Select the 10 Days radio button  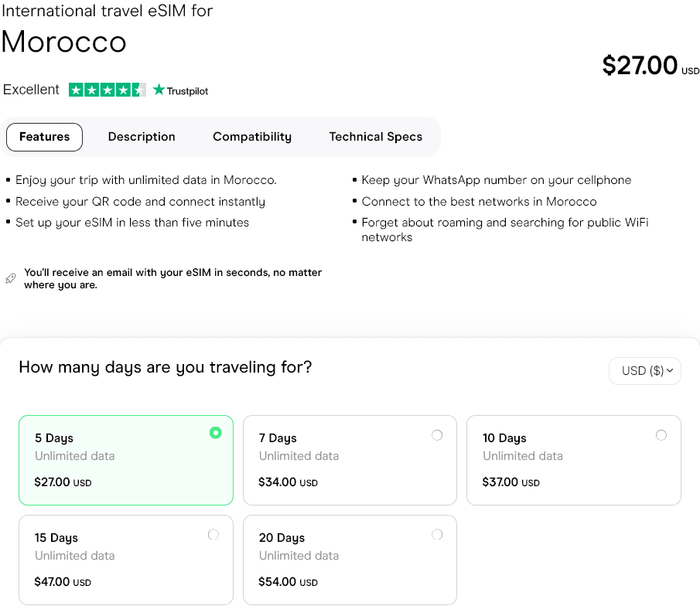[x=661, y=435]
